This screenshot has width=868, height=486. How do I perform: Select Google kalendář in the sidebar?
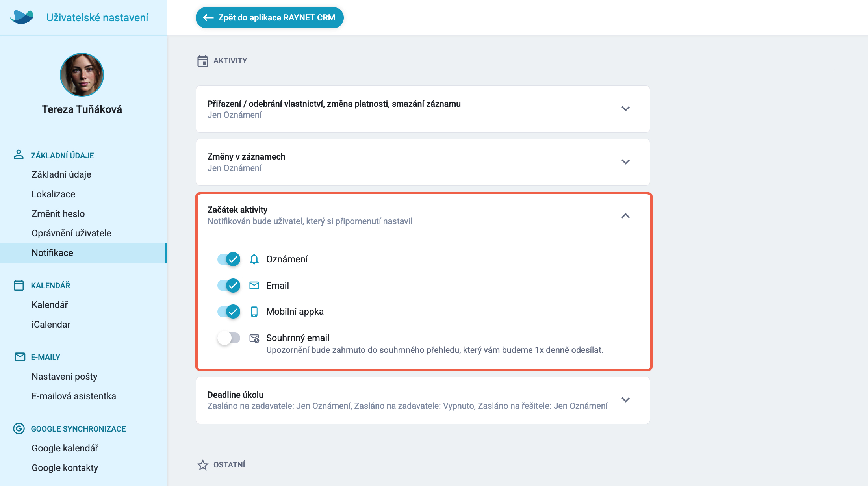point(65,448)
